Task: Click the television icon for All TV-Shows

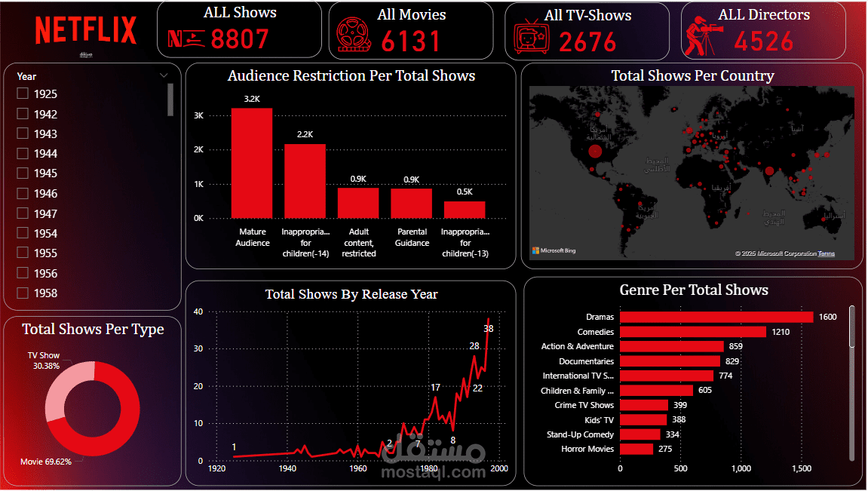Action: pos(532,36)
